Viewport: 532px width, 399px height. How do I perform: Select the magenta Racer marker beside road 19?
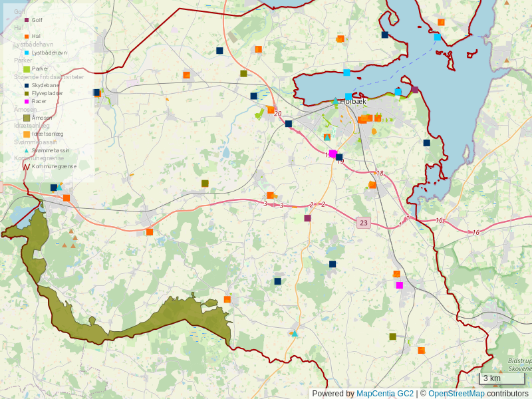pyautogui.click(x=333, y=154)
